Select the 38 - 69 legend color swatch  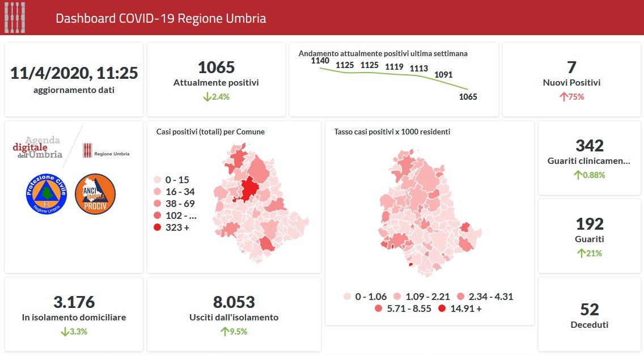coord(158,204)
